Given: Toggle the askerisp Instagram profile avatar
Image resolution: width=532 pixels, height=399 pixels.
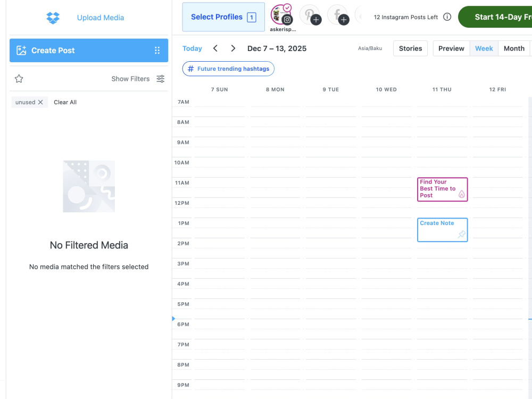Looking at the screenshot, I should pyautogui.click(x=280, y=14).
